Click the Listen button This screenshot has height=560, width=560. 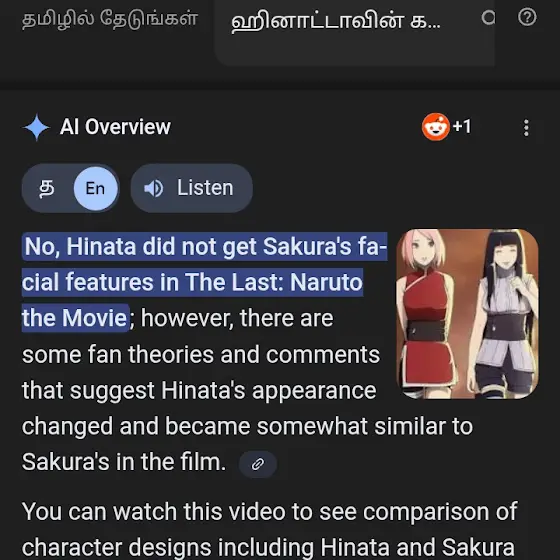(x=191, y=188)
